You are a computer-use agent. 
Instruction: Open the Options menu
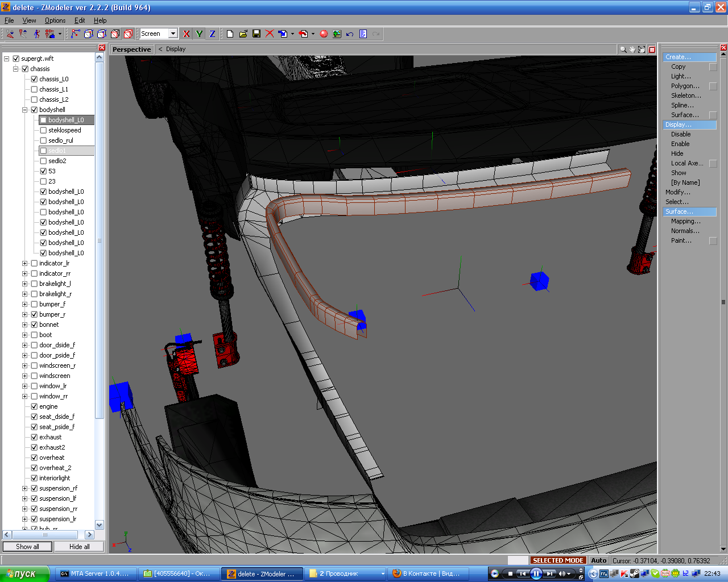tap(55, 20)
